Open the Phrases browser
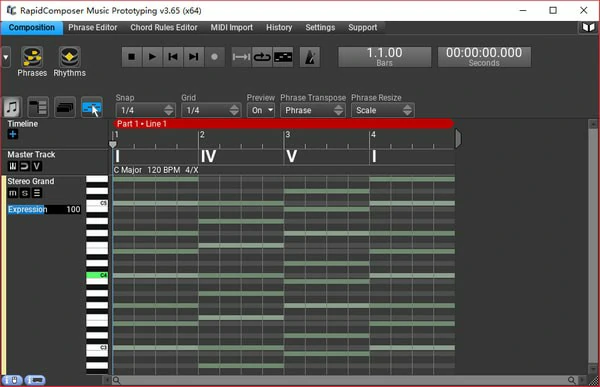This screenshot has height=387, width=600. click(x=32, y=61)
